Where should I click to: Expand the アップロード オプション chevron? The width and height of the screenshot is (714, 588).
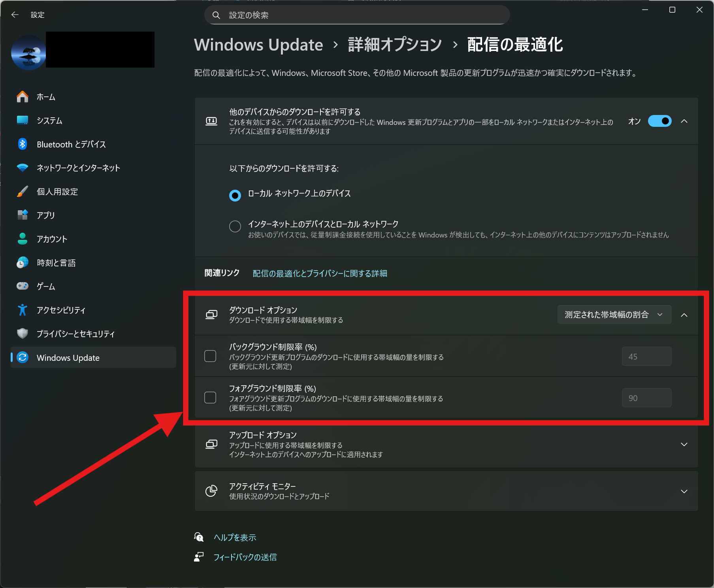tap(684, 445)
